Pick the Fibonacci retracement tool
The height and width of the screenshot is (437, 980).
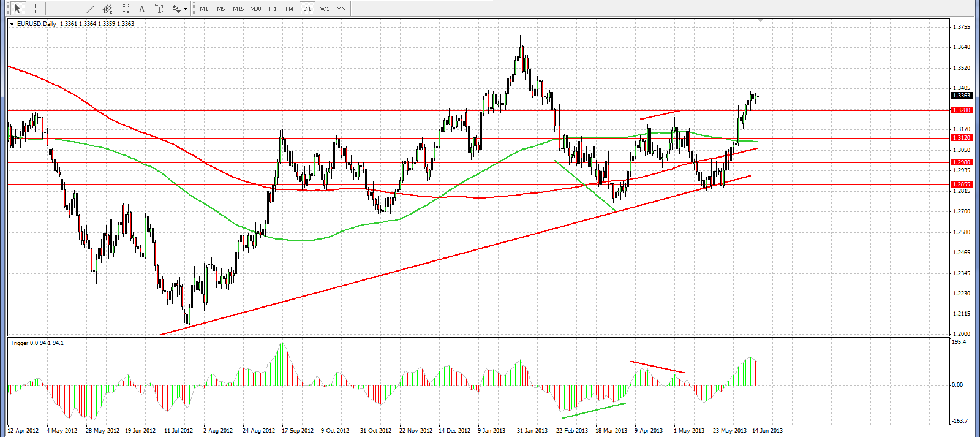(125, 9)
